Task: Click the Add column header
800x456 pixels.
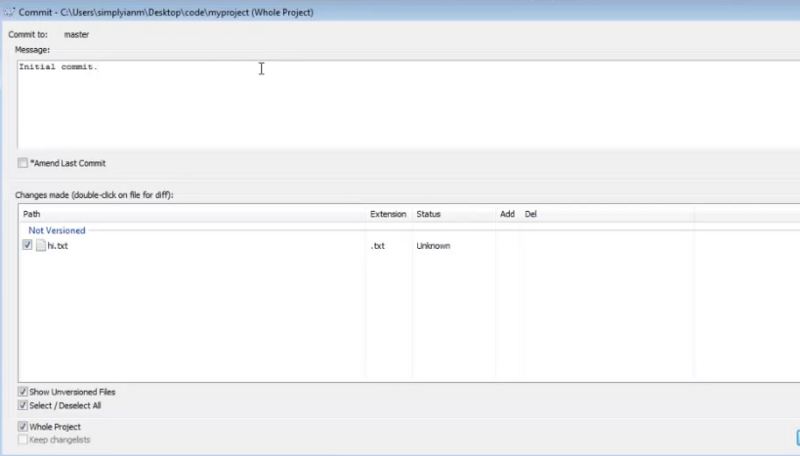Action: click(508, 214)
